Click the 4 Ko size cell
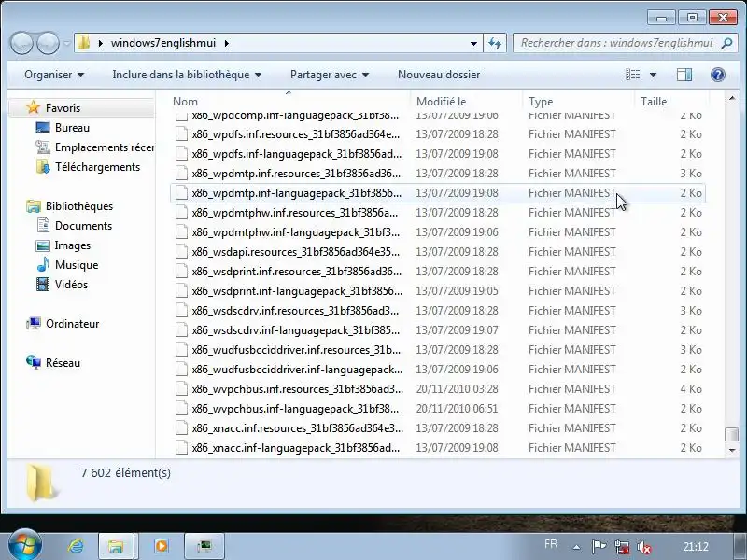Image resolution: width=747 pixels, height=560 pixels. click(691, 389)
